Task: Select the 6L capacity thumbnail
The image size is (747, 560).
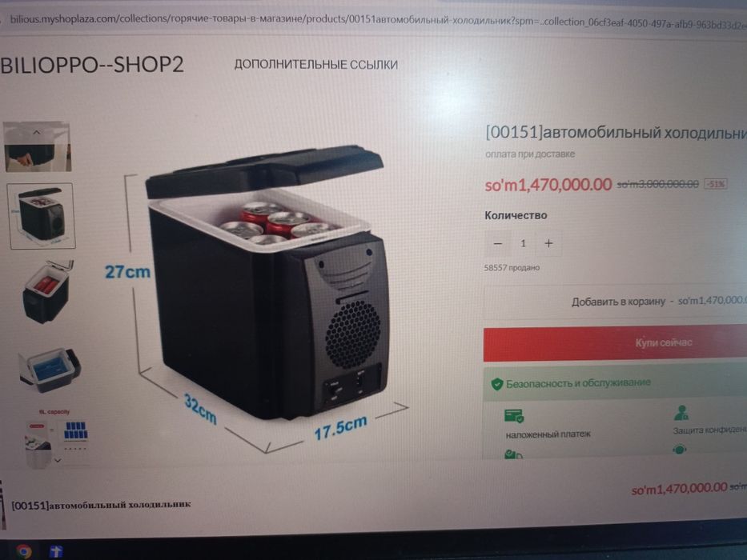Action: (x=56, y=437)
